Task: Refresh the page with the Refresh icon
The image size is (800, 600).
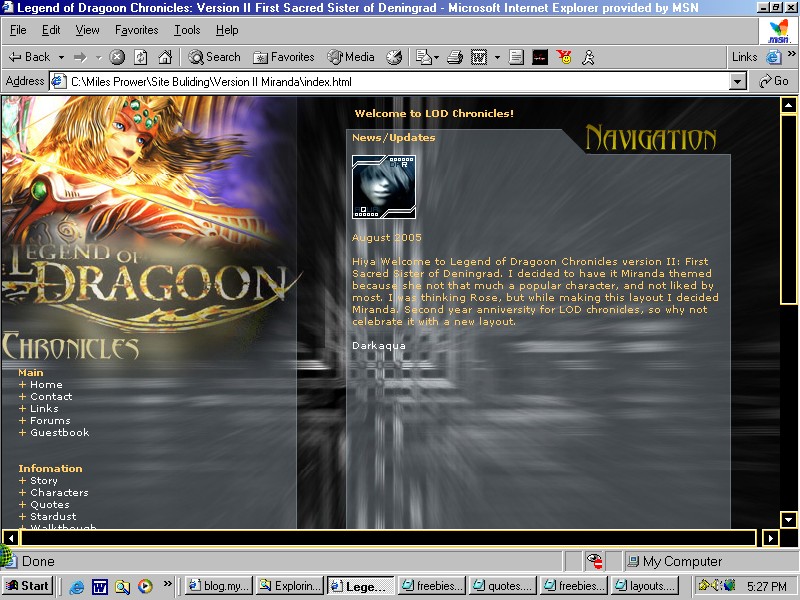Action: pos(141,57)
